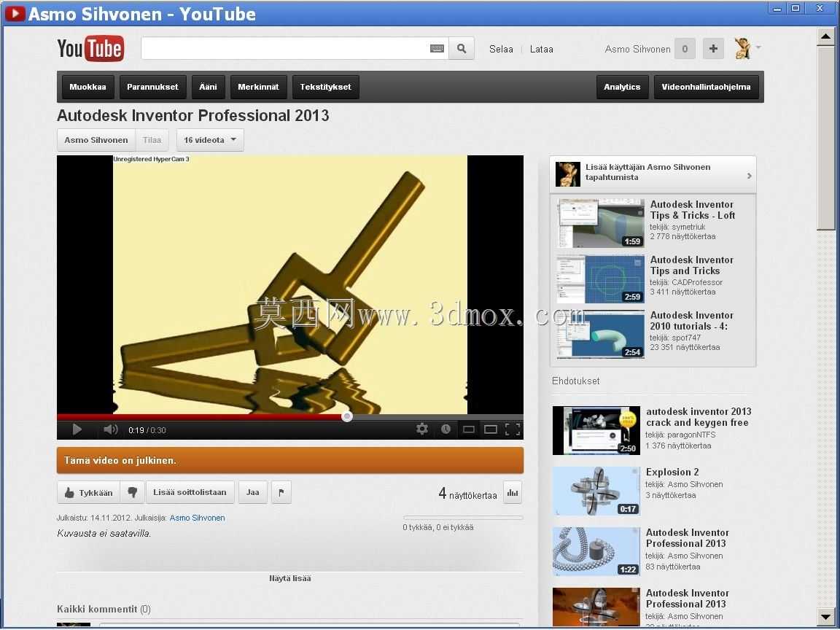Open the user avatar icon in header
This screenshot has width=840, height=630.
[742, 48]
